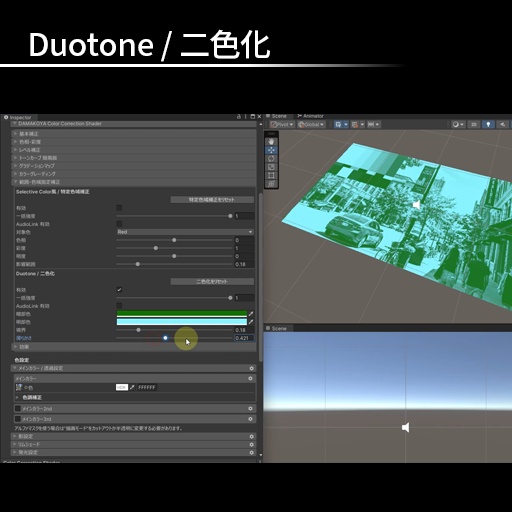Viewport: 512px width, 512px height.
Task: Expand the 色相・彩度 section
Action: [x=134, y=142]
